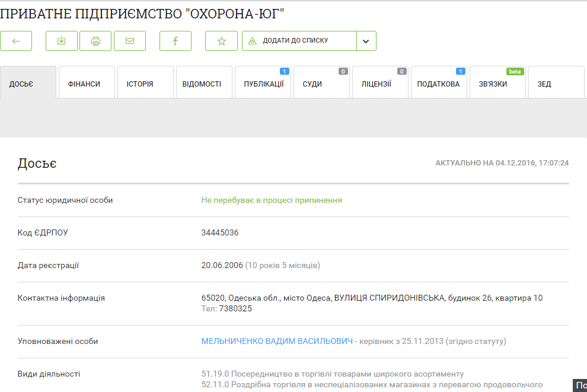Click the download icon button
This screenshot has width=587, height=392.
pos(62,41)
